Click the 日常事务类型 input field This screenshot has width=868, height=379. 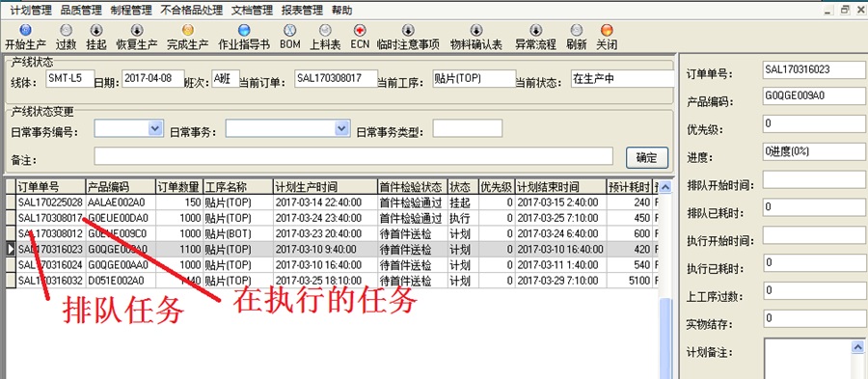467,128
